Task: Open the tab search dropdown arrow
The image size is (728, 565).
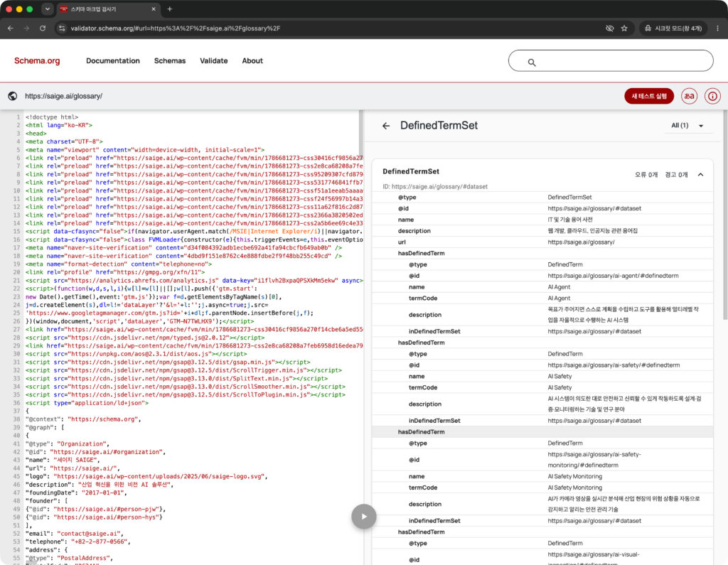Action: coord(48,9)
